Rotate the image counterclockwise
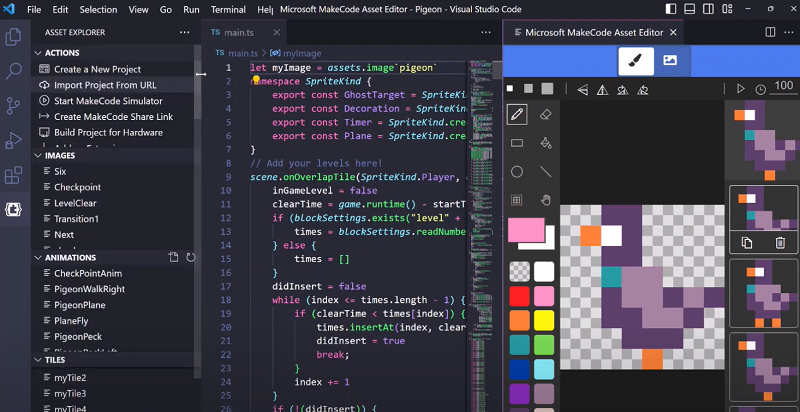The height and width of the screenshot is (412, 800). point(643,90)
